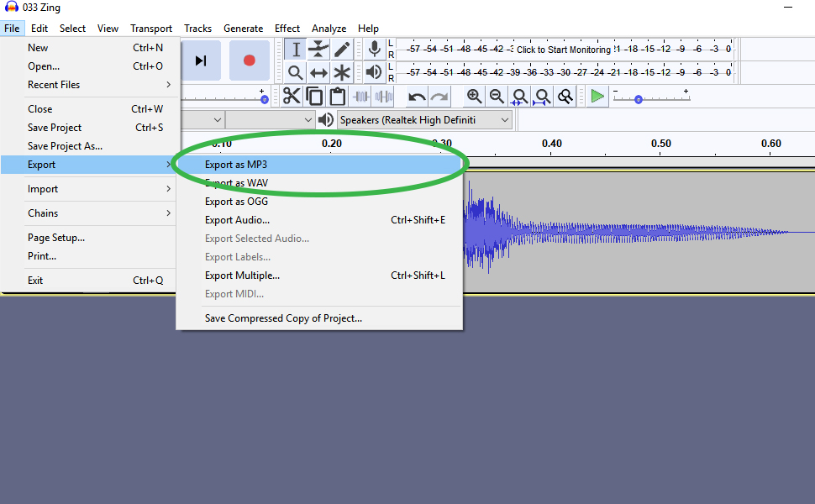Click the Skip to End button
The height and width of the screenshot is (504, 815).
(x=201, y=60)
